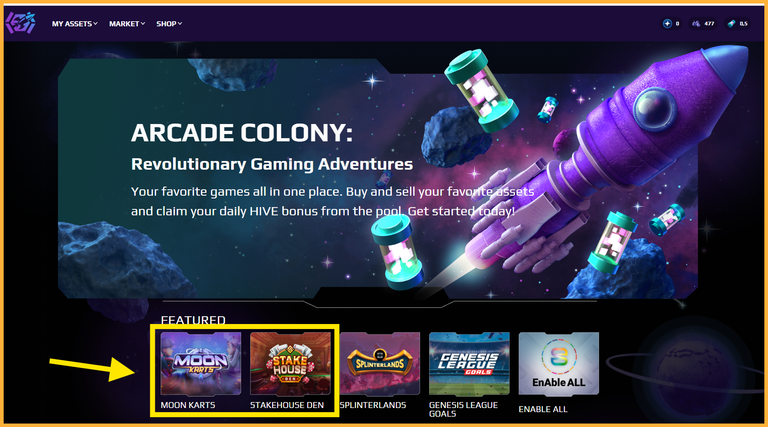This screenshot has height=427, width=768.
Task: Click the teal capsule balance icon
Action: pyautogui.click(x=731, y=24)
